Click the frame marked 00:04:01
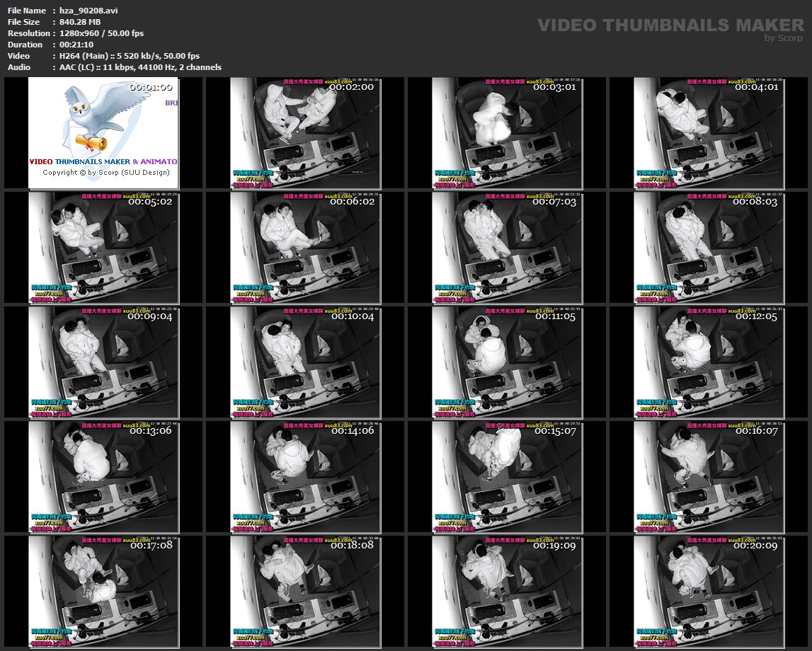The width and height of the screenshot is (812, 651). point(709,133)
